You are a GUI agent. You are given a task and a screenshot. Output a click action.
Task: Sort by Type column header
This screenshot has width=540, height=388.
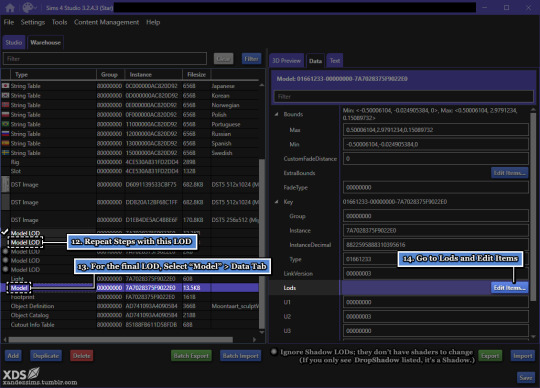click(53, 74)
